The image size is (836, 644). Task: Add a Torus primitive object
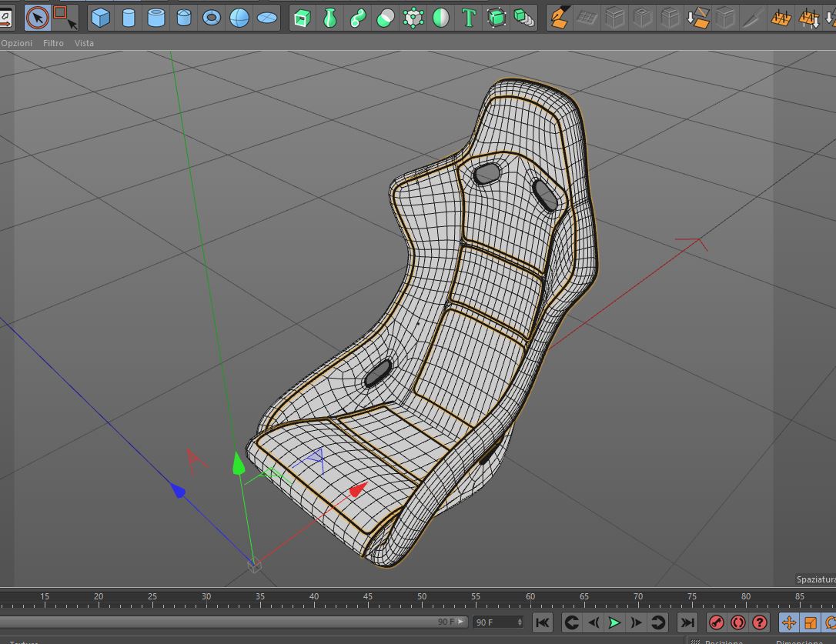212,17
